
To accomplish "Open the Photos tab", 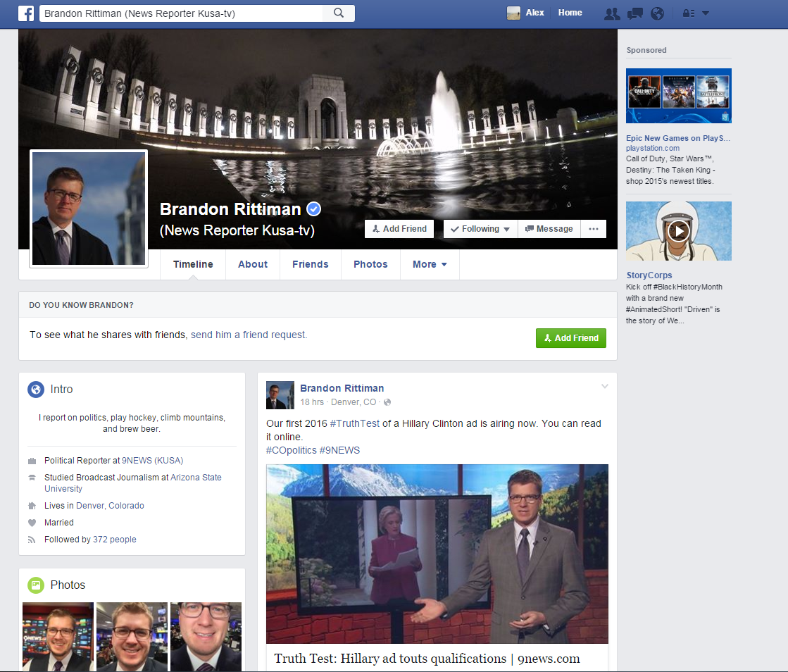I will pos(370,264).
